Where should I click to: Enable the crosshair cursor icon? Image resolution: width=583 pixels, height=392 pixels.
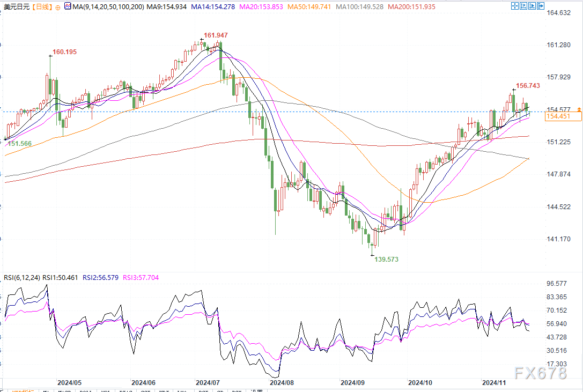[x=514, y=6]
